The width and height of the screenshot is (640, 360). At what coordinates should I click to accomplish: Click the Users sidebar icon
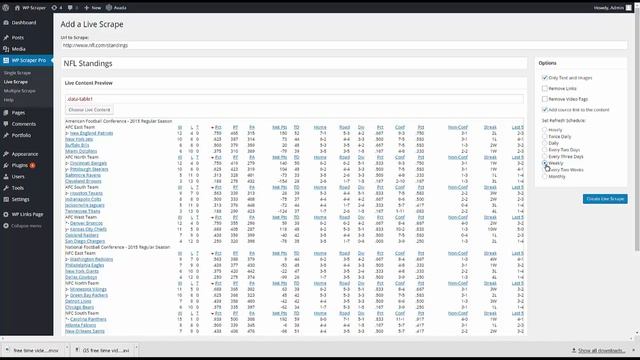tap(6, 177)
